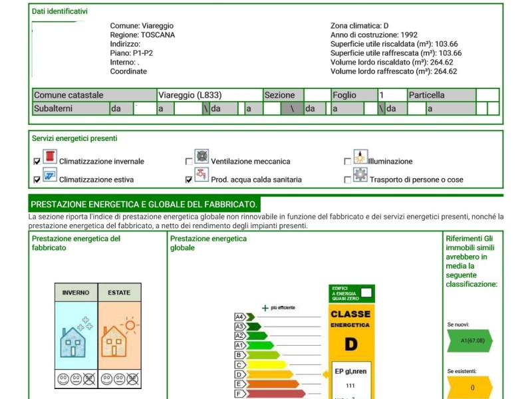Click the gear icon for Trasporto di persone

click(x=360, y=176)
